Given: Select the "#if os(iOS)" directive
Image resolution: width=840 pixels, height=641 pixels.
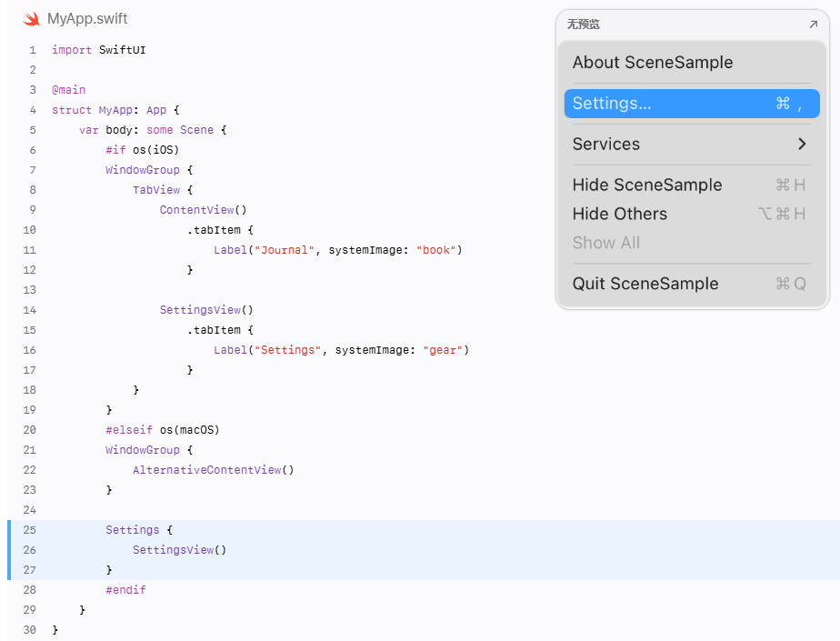Looking at the screenshot, I should click(x=143, y=149).
